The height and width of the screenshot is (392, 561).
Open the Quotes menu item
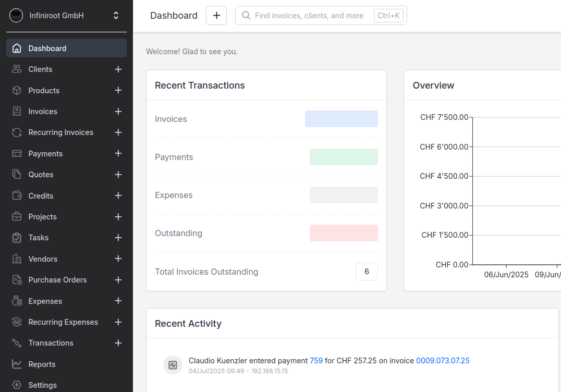[41, 175]
